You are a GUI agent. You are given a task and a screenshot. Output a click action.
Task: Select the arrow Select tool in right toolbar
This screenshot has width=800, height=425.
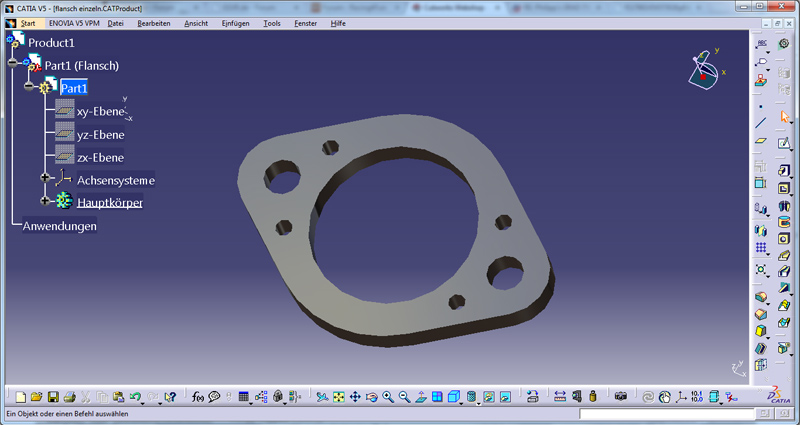(785, 117)
